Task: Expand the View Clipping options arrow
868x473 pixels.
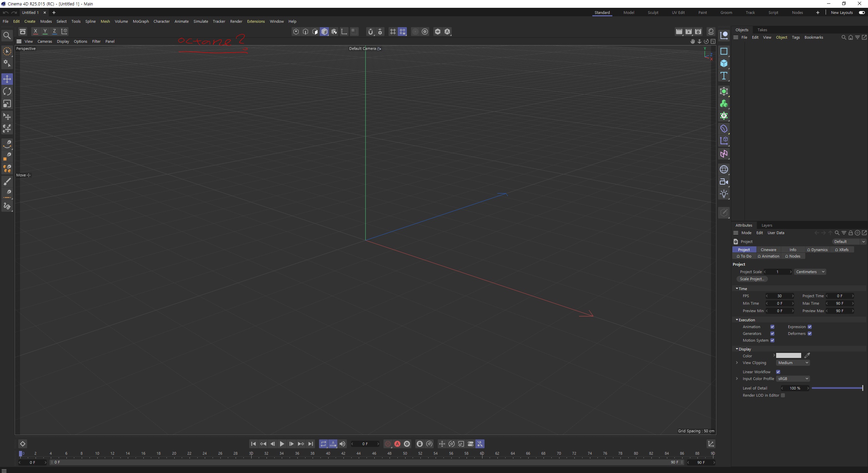Action: (737, 363)
